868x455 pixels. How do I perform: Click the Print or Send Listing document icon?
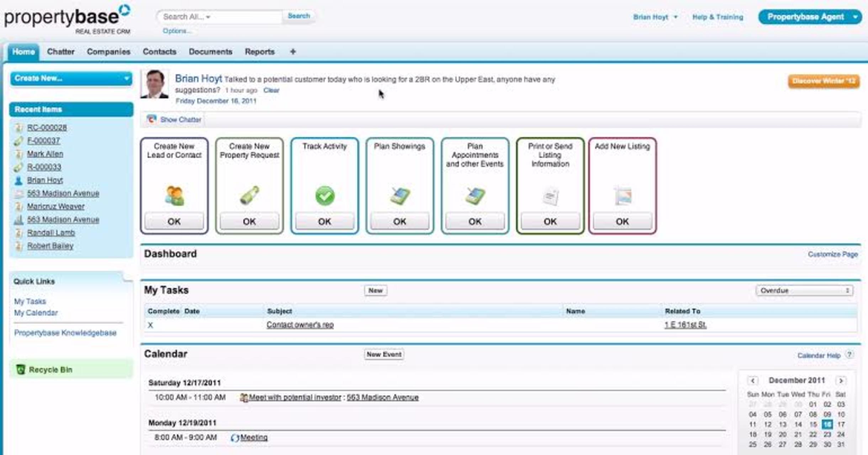point(550,196)
